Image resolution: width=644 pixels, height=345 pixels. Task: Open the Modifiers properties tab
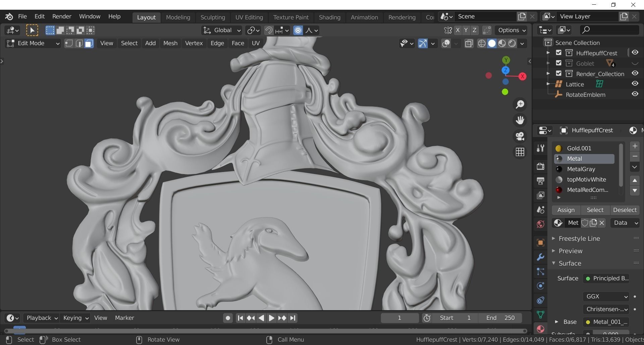(x=540, y=257)
